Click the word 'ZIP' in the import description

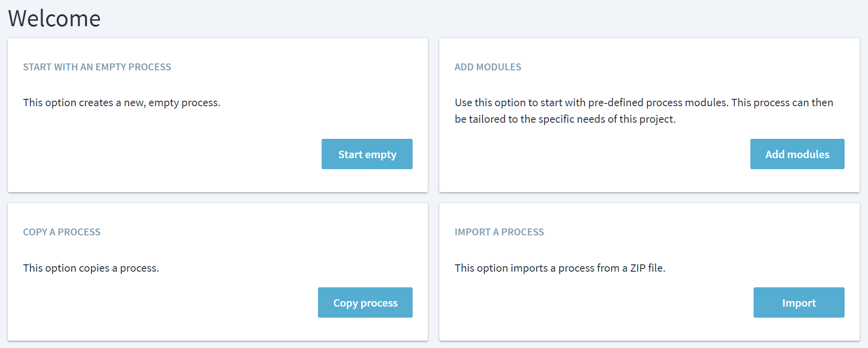coord(638,268)
